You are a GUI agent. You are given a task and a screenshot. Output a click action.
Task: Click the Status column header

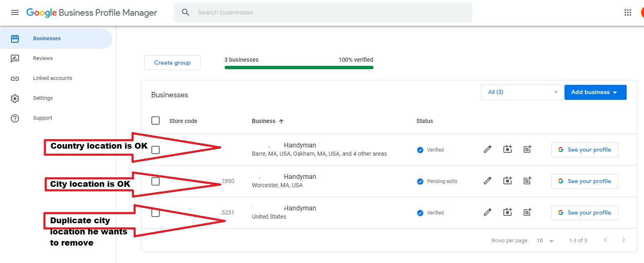425,121
